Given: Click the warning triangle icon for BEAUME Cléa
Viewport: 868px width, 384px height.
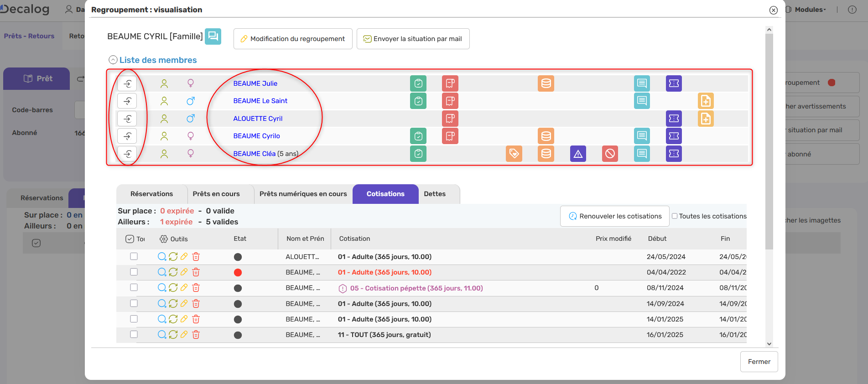Looking at the screenshot, I should 578,154.
